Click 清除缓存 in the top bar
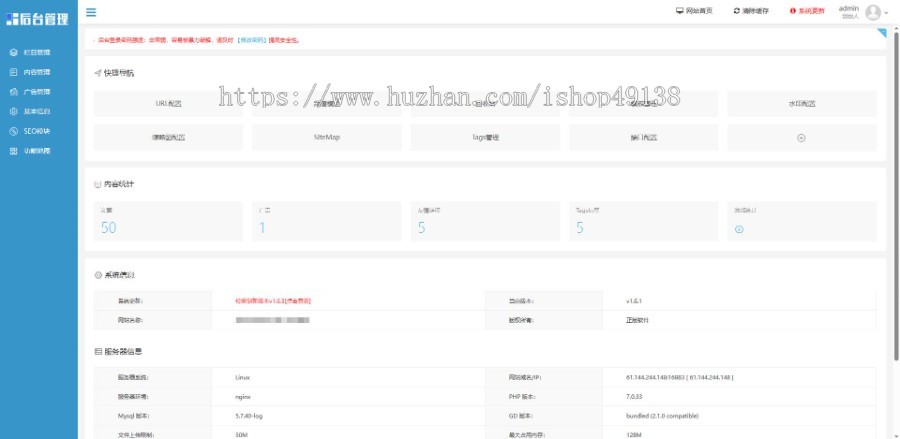Screen dimensions: 900x439 [x=755, y=11]
